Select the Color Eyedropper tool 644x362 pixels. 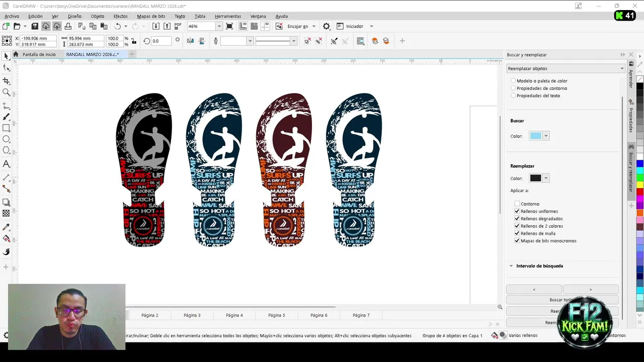[6, 227]
